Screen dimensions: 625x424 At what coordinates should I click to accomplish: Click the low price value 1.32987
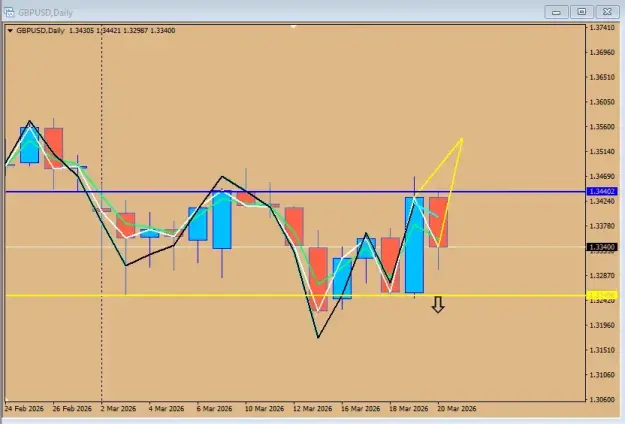pos(136,31)
